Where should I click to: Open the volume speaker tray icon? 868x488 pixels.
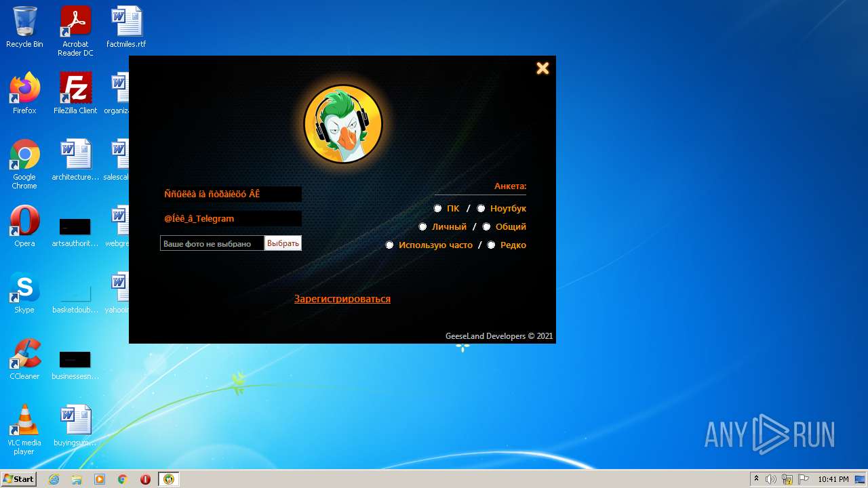[x=771, y=479]
